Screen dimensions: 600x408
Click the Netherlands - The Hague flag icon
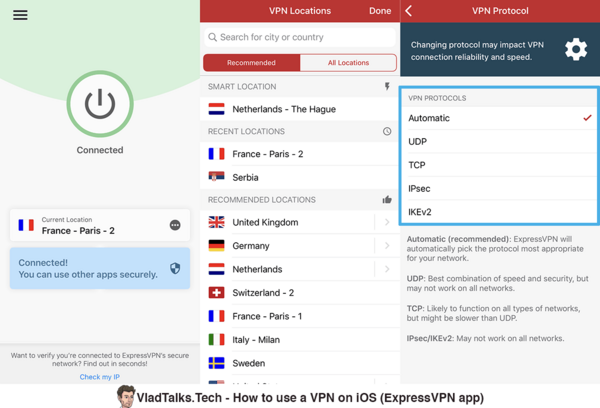pos(216,109)
